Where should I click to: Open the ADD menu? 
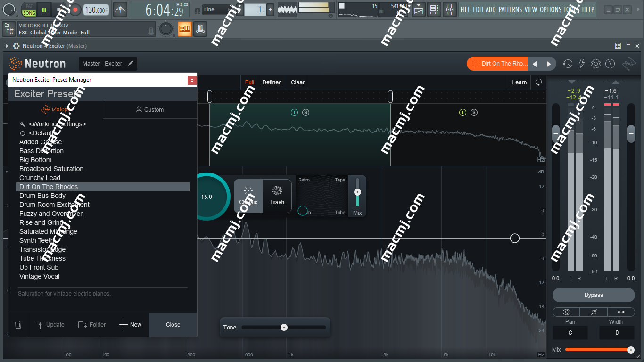tap(491, 9)
